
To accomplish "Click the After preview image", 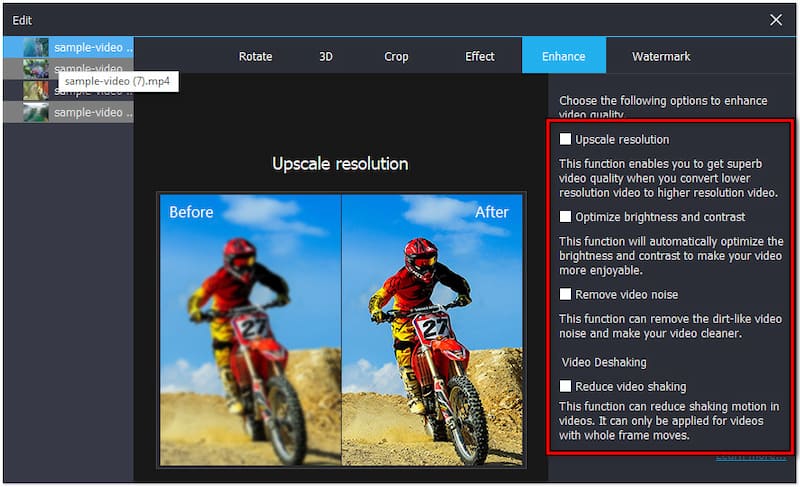I will 432,330.
